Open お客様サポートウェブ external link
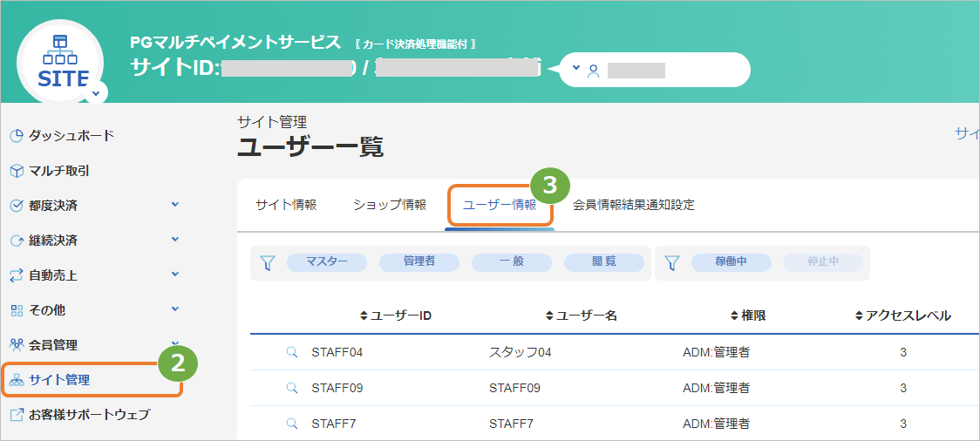Viewport: 980px width, 441px height. click(80, 414)
